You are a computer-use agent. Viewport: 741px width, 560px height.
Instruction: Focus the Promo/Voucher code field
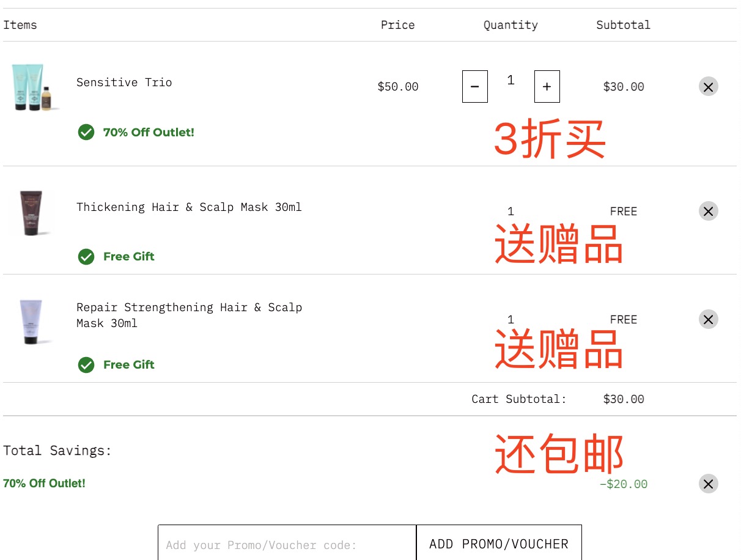pyautogui.click(x=287, y=544)
